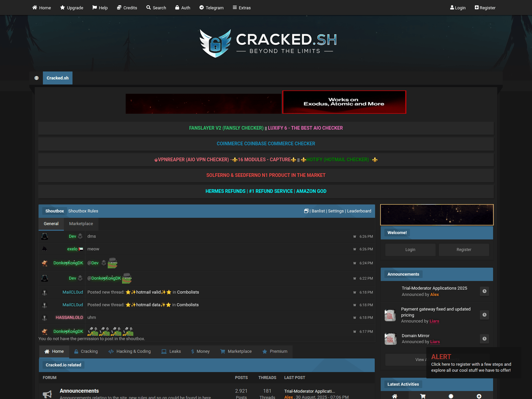The height and width of the screenshot is (399, 532).
Task: Click Register in the top navigation bar
Action: pos(485,8)
